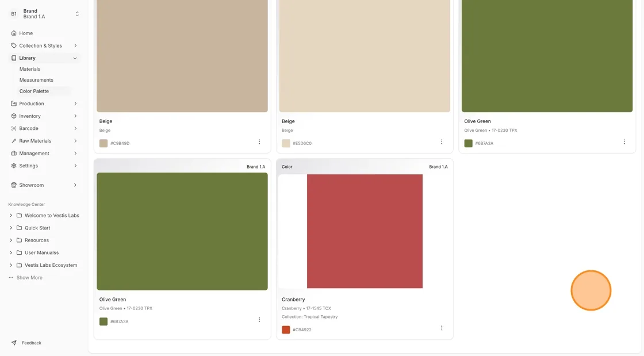Collapse the Library section chevron
The height and width of the screenshot is (356, 644).
[x=75, y=58]
